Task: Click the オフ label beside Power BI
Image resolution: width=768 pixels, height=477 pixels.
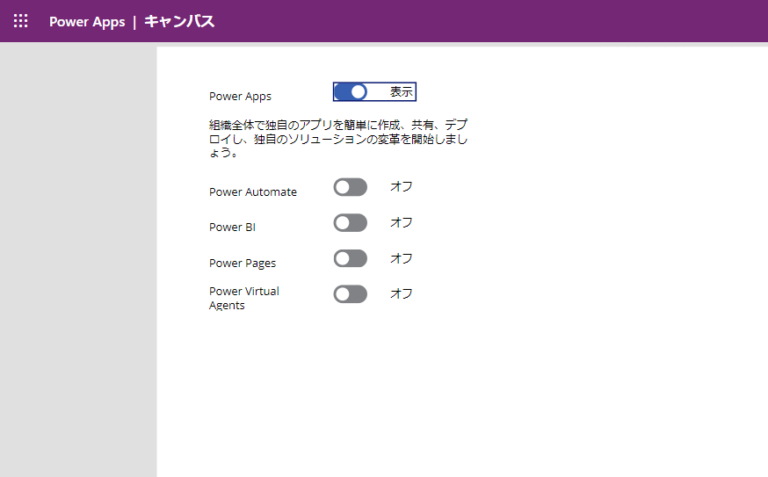Action: [x=401, y=222]
